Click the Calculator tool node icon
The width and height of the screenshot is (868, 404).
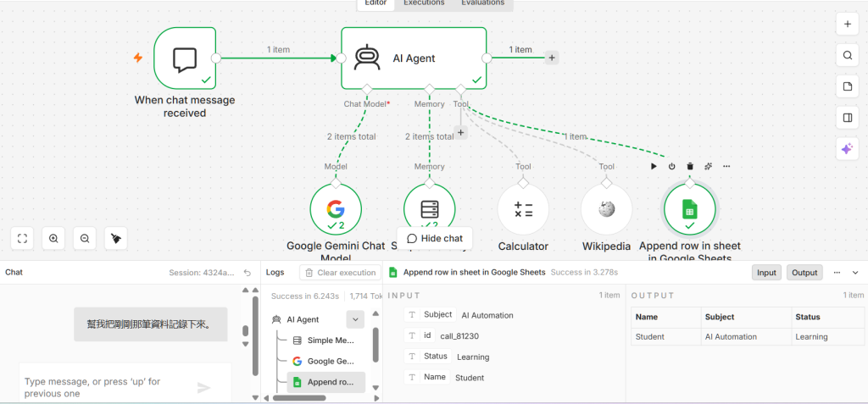point(523,209)
